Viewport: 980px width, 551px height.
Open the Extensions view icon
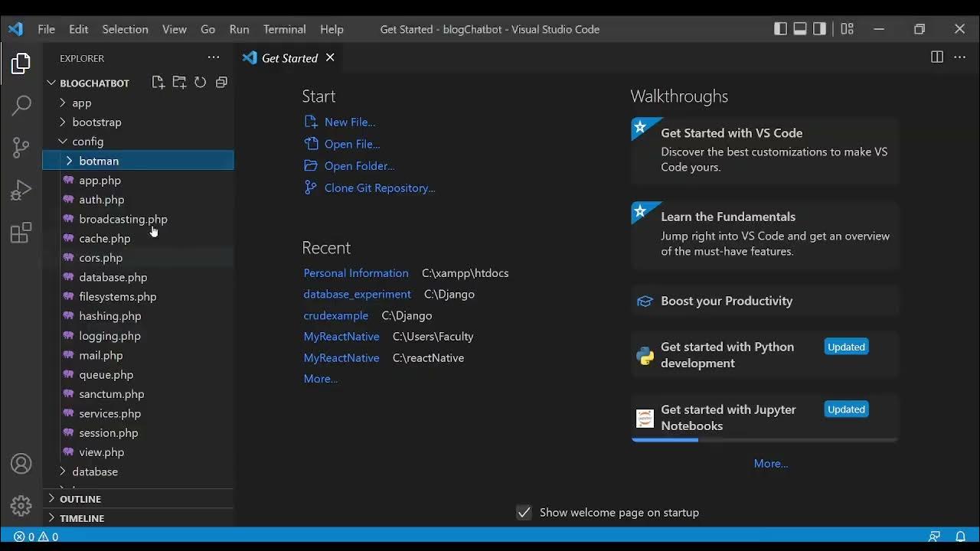click(x=21, y=232)
